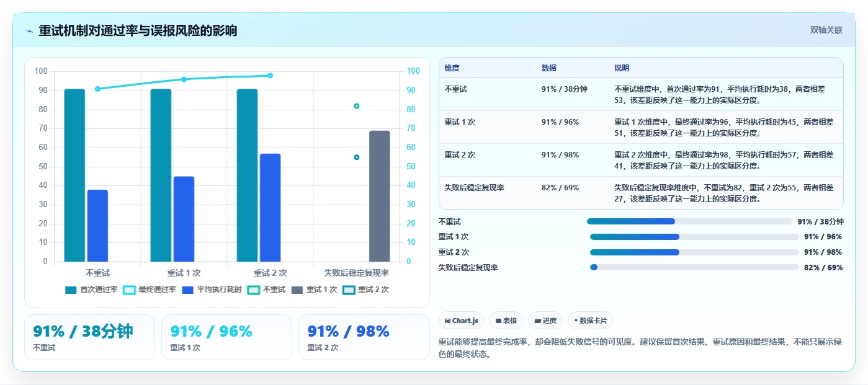Click the 说明 column header
This screenshot has height=385, width=868.
tap(622, 68)
